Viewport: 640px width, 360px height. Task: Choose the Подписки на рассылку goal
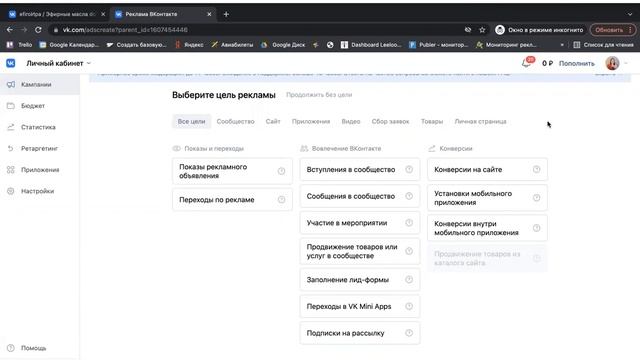click(x=360, y=333)
